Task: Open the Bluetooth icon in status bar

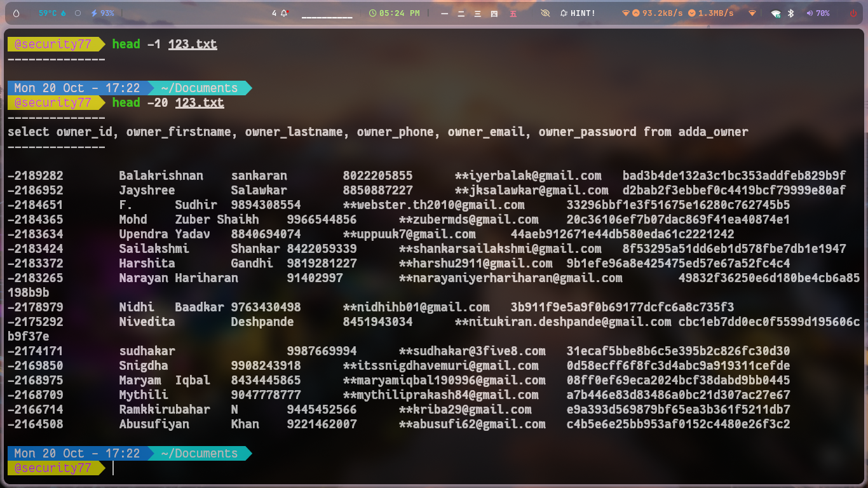Action: click(791, 13)
